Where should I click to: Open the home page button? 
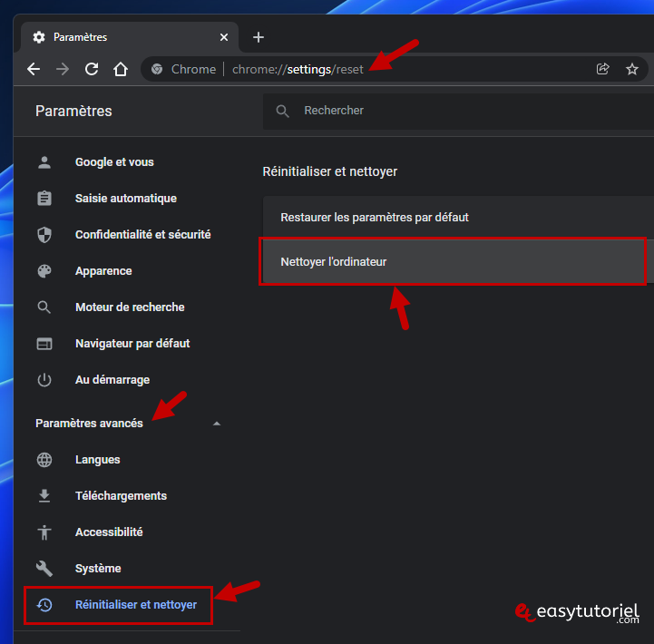(121, 69)
